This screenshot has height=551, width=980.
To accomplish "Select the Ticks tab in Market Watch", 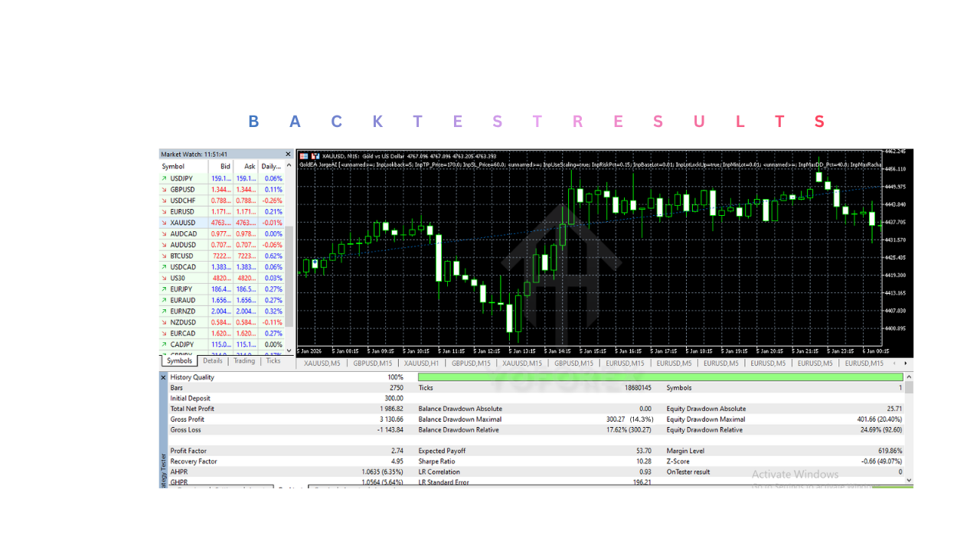I will coord(273,361).
